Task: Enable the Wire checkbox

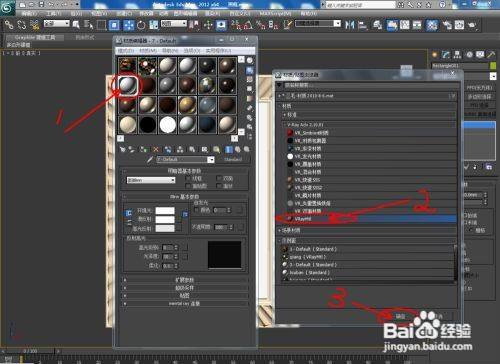Action: click(x=187, y=179)
